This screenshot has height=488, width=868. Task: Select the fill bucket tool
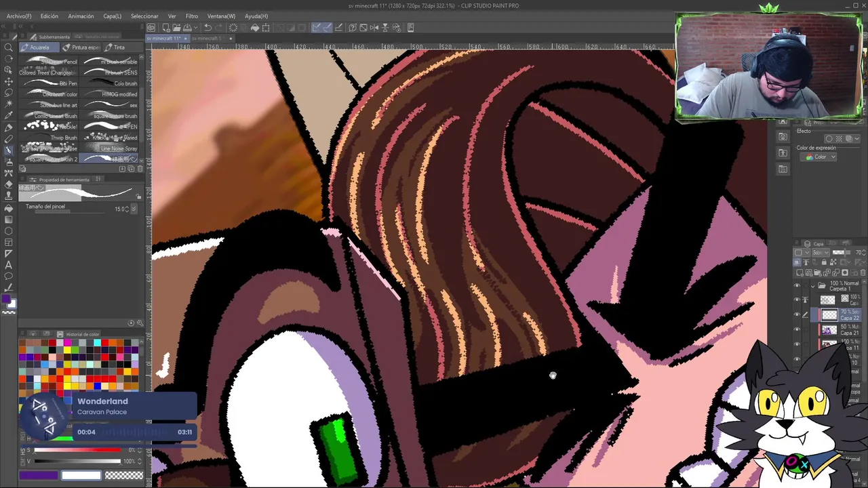click(9, 208)
